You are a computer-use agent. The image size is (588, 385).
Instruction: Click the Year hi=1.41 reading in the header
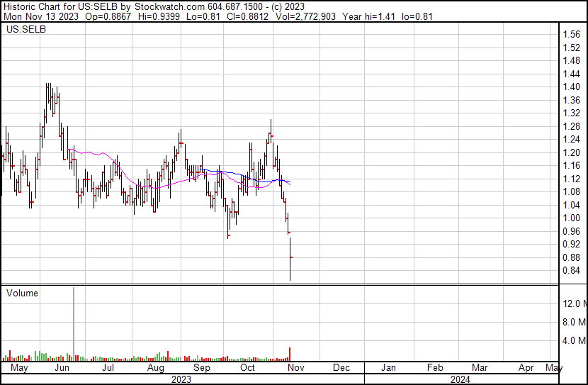pos(365,16)
